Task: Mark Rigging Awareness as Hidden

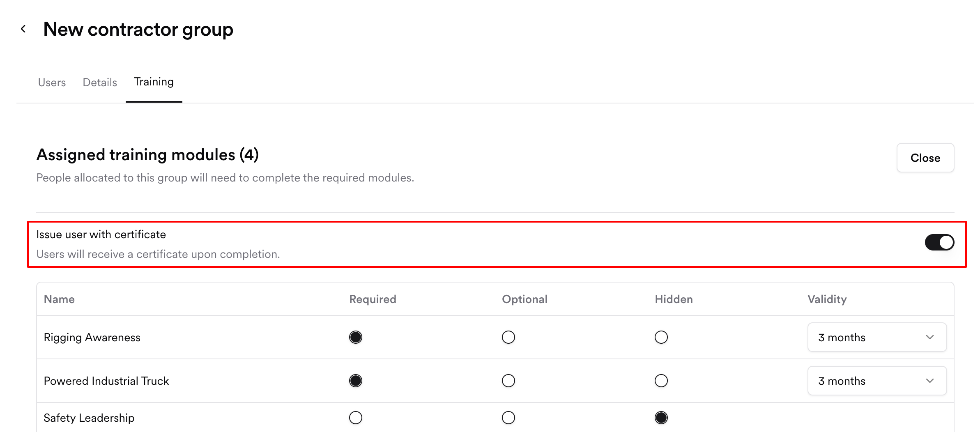Action: 661,337
